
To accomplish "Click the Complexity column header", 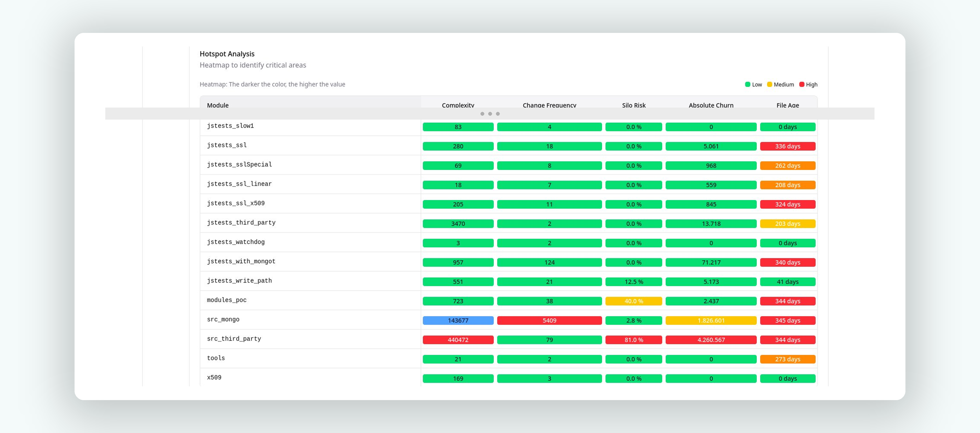I will point(458,105).
